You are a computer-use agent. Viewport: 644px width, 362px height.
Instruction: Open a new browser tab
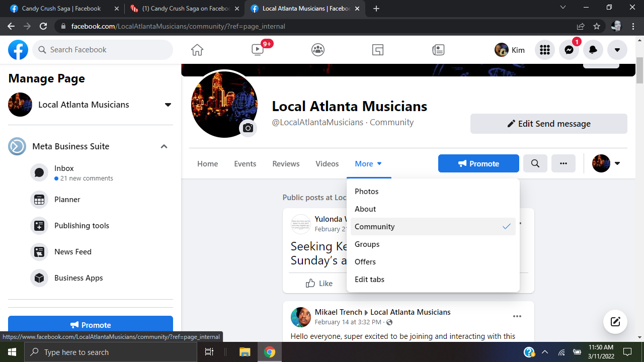[376, 9]
